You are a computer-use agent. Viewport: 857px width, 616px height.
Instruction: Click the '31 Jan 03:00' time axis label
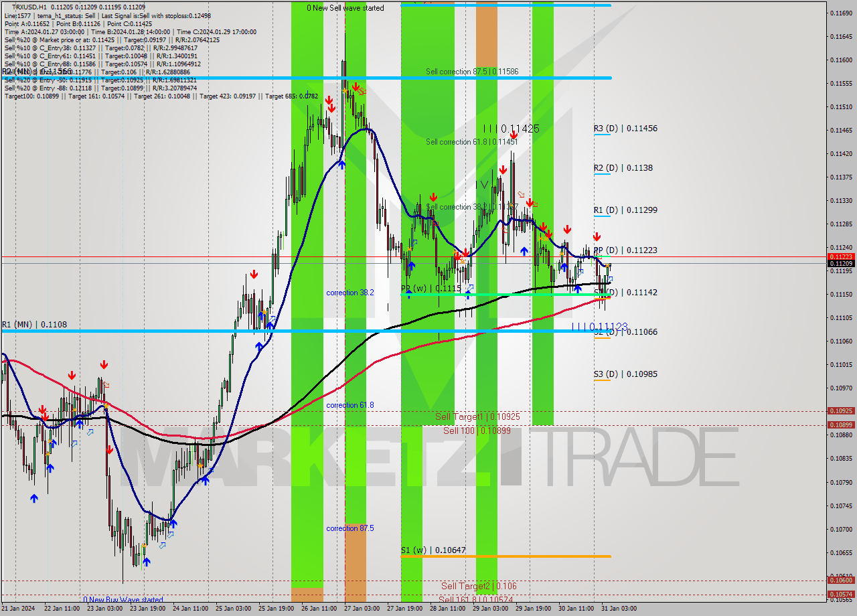619,609
